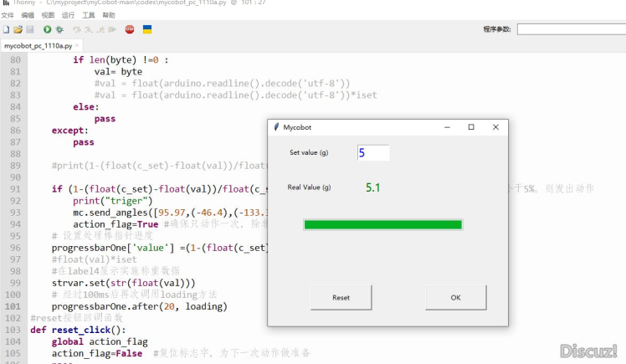
Task: Click the 'action_flag=False' code line
Action: (96, 354)
